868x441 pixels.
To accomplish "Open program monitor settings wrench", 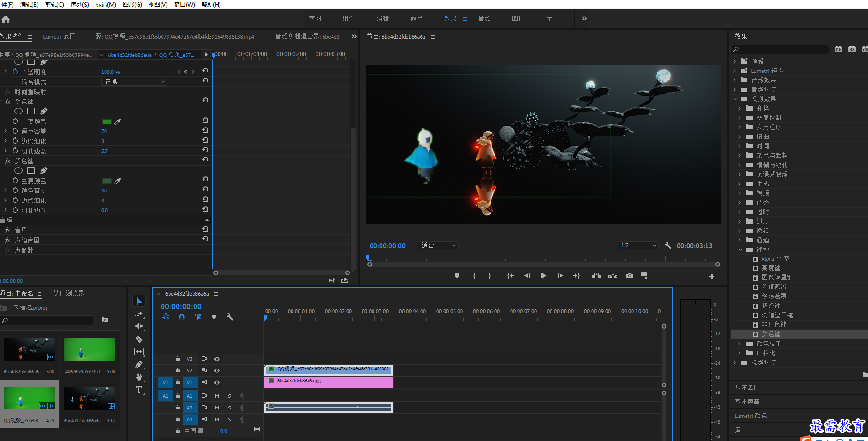I will (668, 245).
